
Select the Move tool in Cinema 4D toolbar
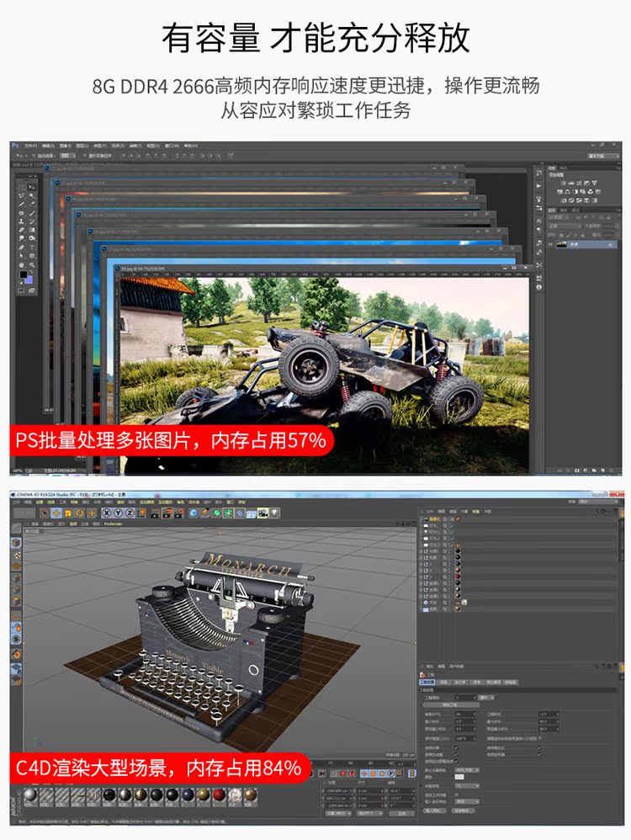tap(56, 513)
